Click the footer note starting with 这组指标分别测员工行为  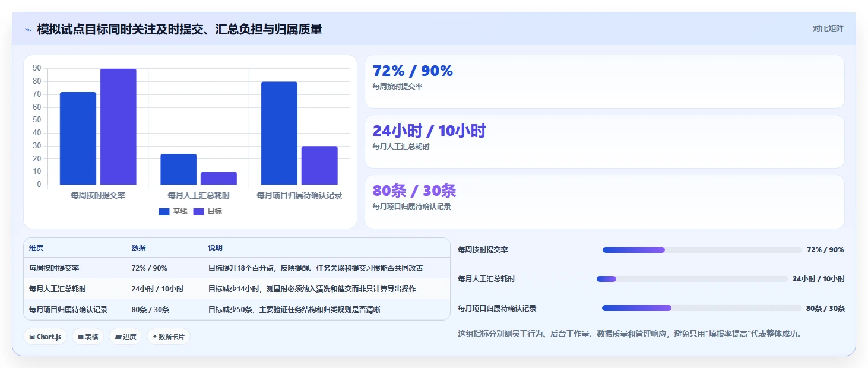coord(632,334)
